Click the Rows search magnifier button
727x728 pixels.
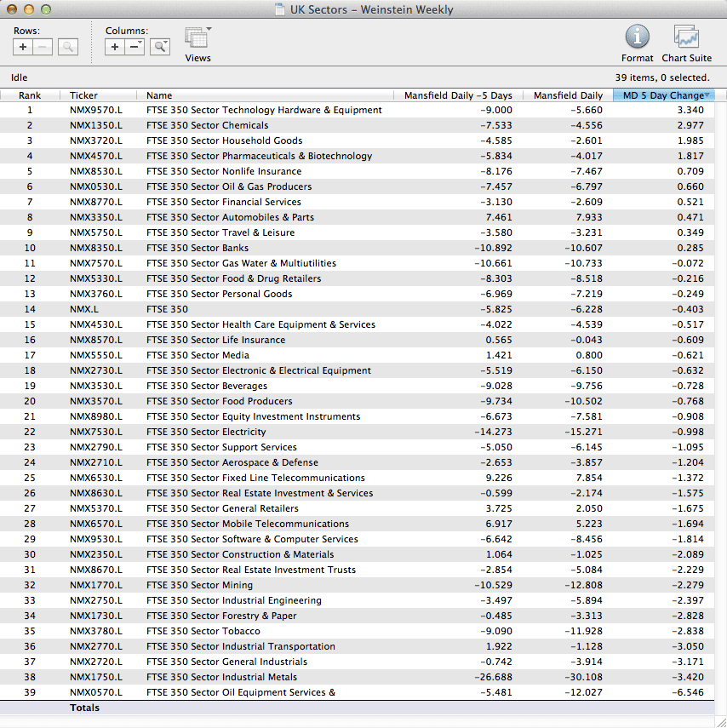click(68, 47)
